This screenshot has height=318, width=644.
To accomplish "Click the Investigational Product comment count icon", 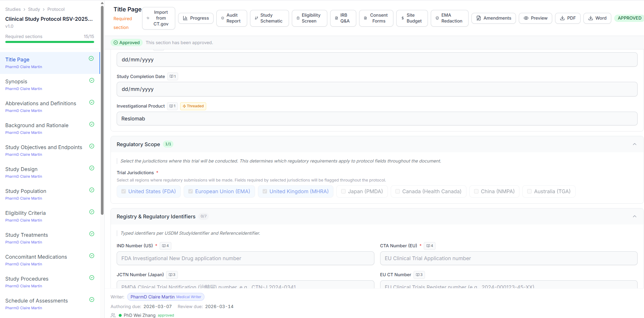I will [x=172, y=106].
